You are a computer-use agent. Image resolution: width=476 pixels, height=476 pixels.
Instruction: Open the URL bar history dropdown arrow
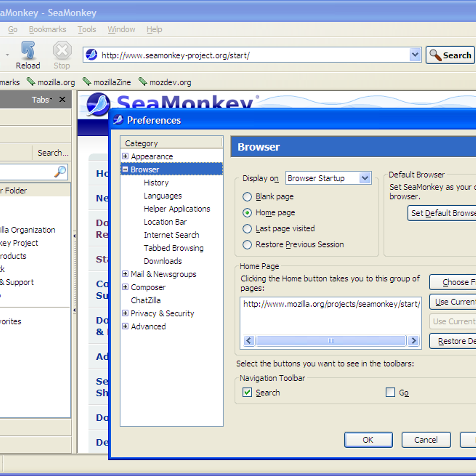[415, 55]
